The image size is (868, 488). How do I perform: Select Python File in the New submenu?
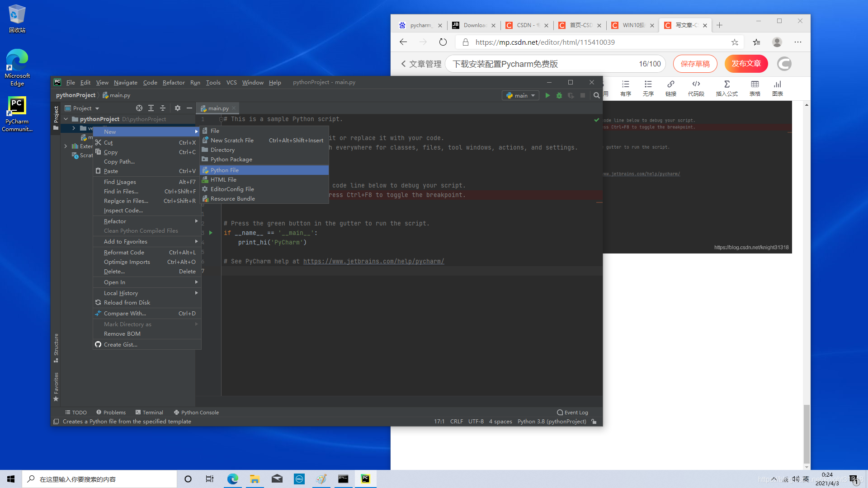[224, 170]
